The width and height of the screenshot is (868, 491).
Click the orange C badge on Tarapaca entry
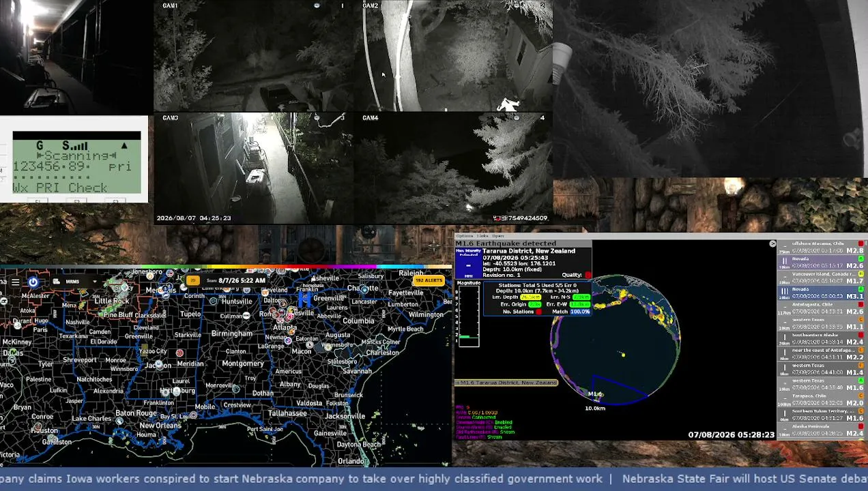(861, 396)
